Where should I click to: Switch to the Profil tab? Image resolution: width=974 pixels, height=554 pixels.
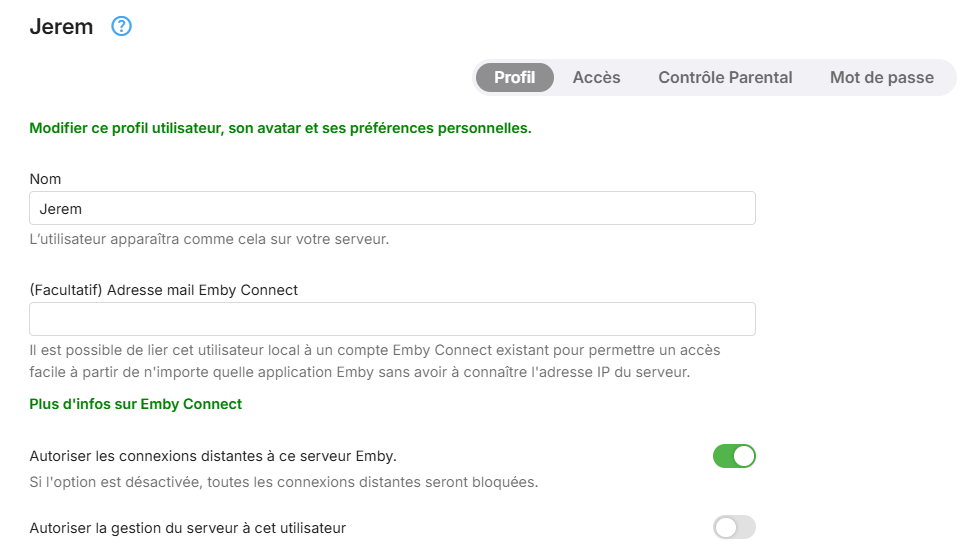pyautogui.click(x=514, y=78)
